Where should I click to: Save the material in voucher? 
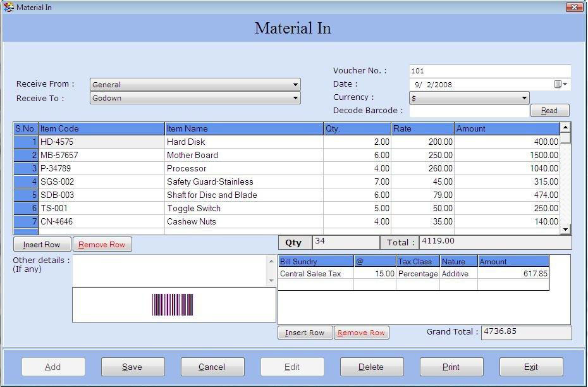(x=133, y=366)
